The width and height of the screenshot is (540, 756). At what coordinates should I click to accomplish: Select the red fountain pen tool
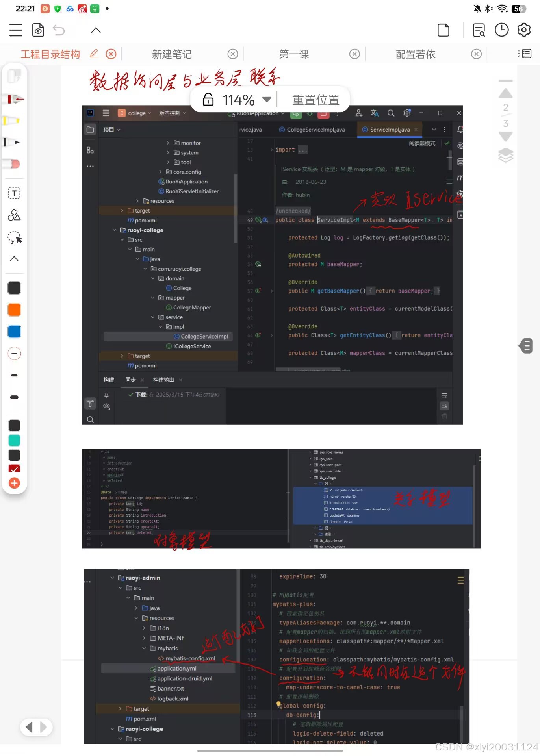click(15, 98)
